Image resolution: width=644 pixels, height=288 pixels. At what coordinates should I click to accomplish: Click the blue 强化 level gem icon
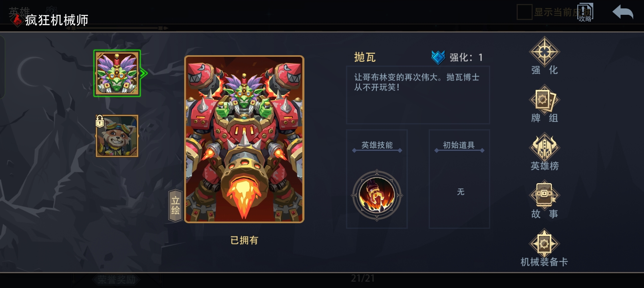coord(438,57)
